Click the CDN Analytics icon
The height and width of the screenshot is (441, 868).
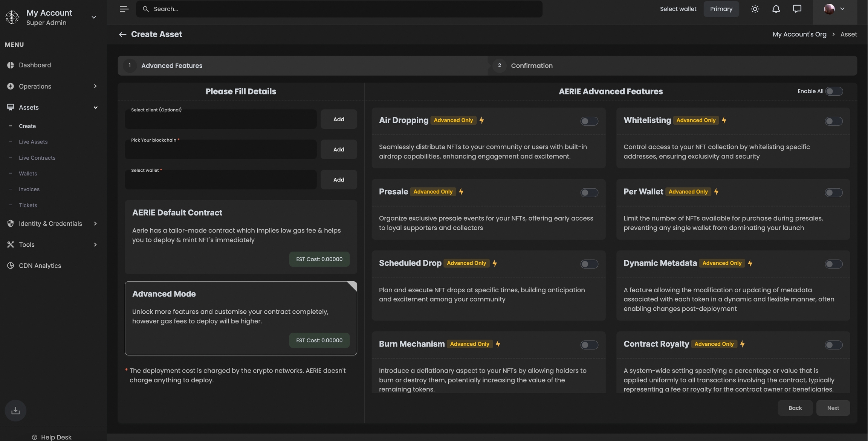[x=11, y=266]
